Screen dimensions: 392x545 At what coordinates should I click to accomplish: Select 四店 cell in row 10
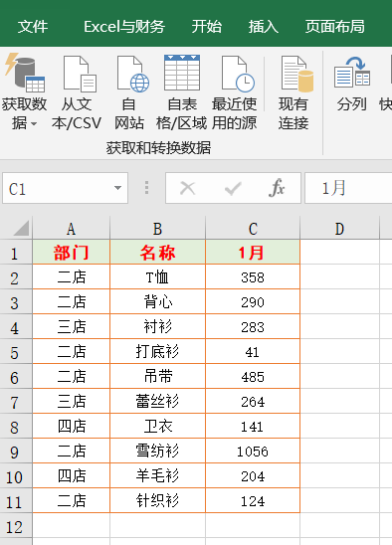tap(72, 475)
